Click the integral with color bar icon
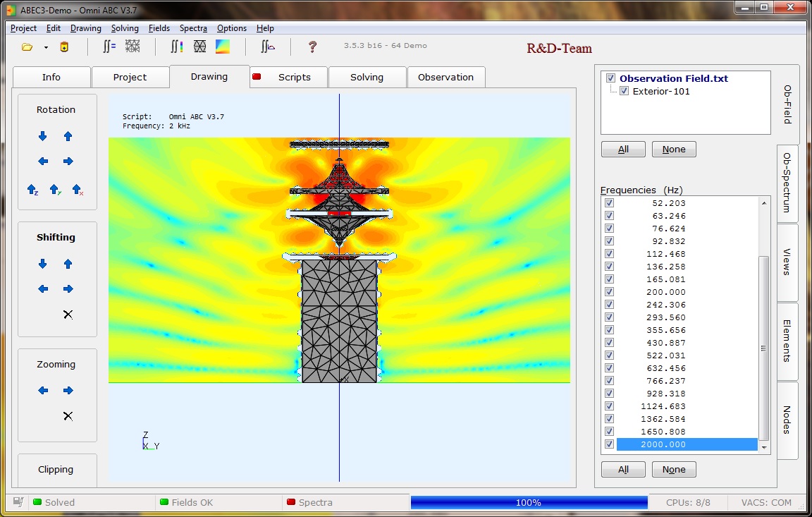The image size is (812, 517). 177,47
